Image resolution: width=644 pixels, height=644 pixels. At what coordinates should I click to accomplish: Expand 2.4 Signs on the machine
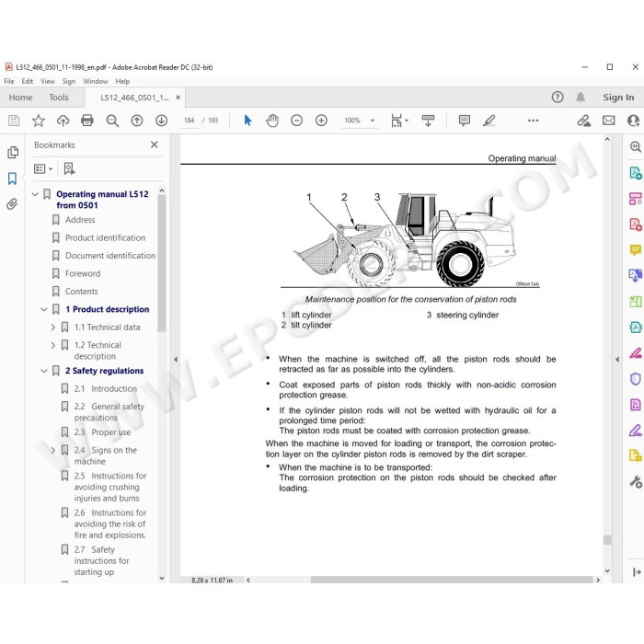pyautogui.click(x=53, y=450)
